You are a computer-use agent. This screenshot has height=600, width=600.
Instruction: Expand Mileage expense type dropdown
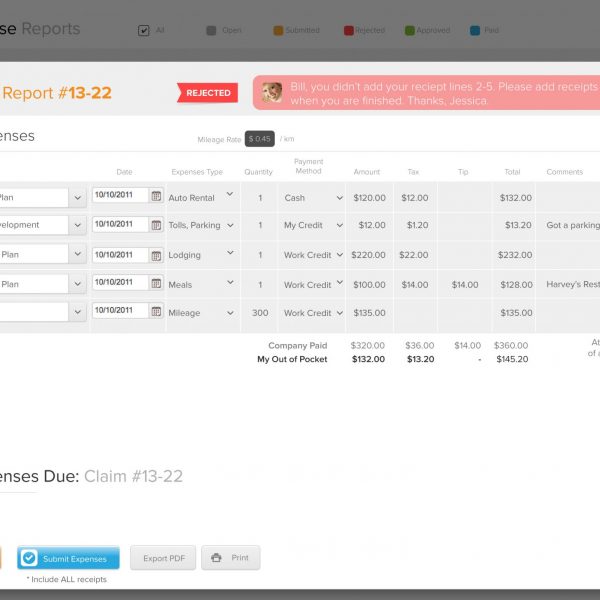tap(230, 313)
